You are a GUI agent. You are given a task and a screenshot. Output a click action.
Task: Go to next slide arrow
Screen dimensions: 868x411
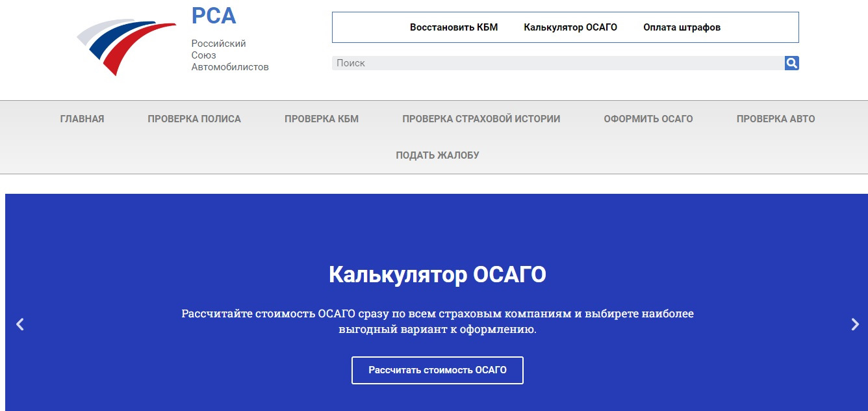855,324
